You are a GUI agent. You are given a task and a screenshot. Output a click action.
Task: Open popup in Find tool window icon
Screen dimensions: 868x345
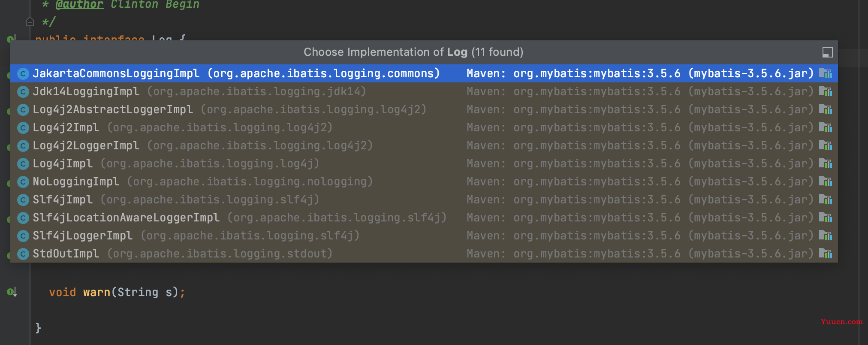827,52
